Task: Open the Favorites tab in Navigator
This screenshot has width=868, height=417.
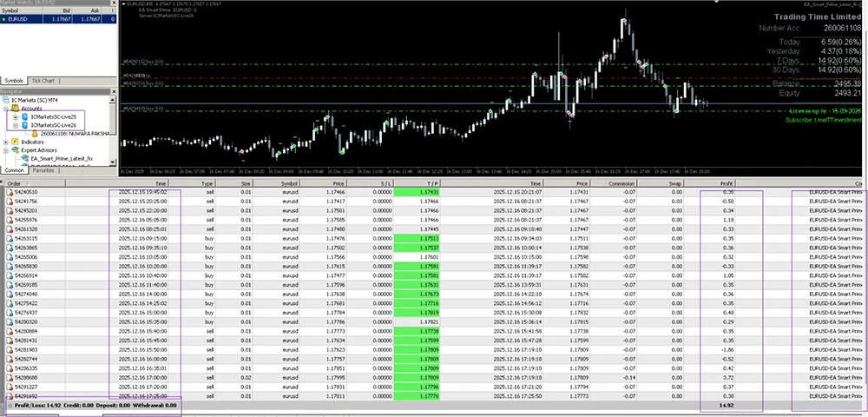Action: tap(43, 171)
